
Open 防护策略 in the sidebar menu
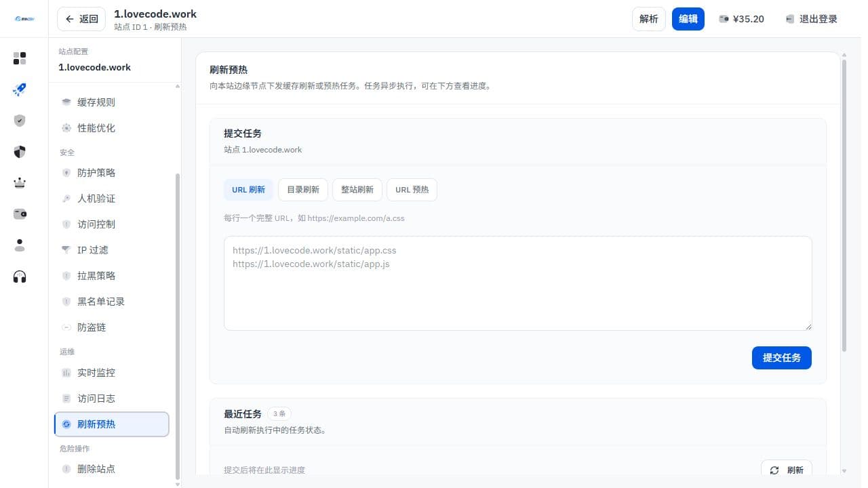click(112, 173)
